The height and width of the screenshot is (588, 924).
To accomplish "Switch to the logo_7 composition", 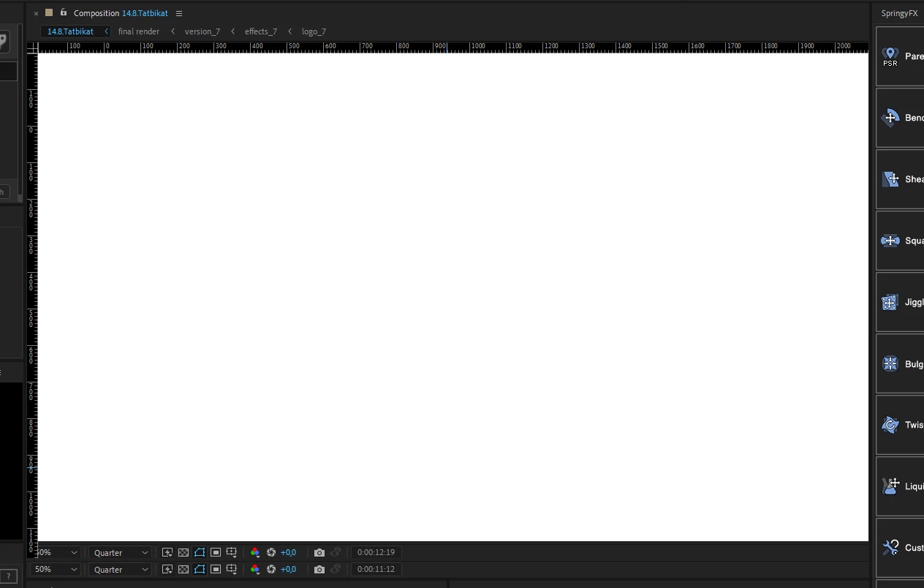I will click(x=314, y=31).
